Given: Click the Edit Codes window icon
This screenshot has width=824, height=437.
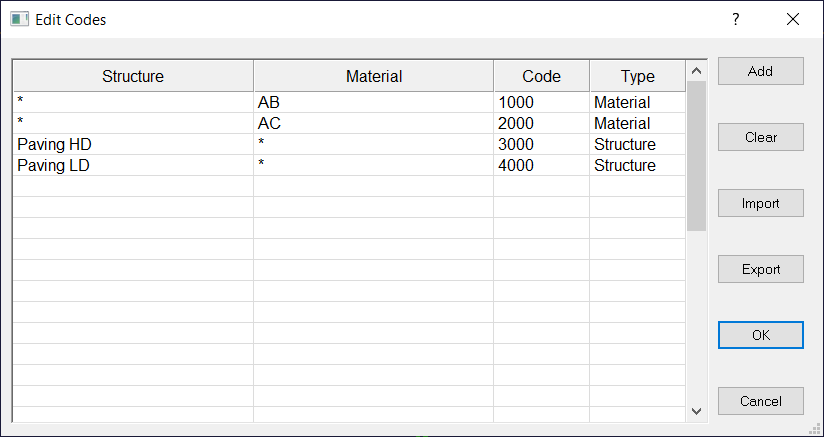Looking at the screenshot, I should point(19,19).
